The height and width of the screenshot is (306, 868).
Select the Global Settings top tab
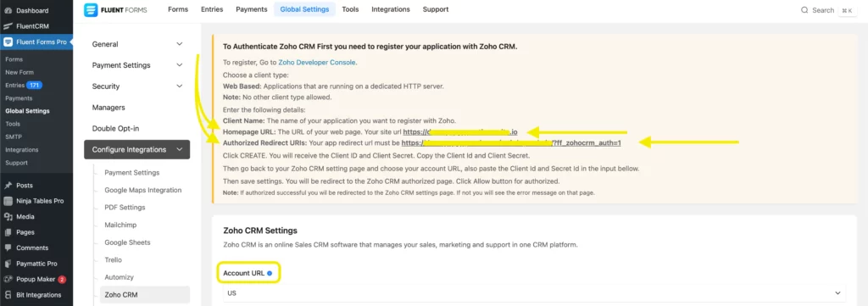click(x=304, y=9)
